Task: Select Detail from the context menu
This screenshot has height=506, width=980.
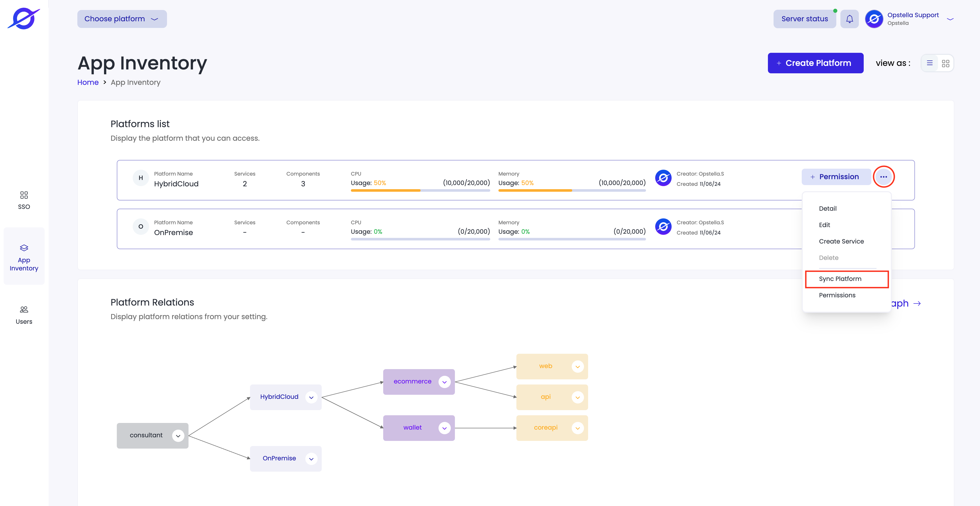Action: [x=827, y=208]
